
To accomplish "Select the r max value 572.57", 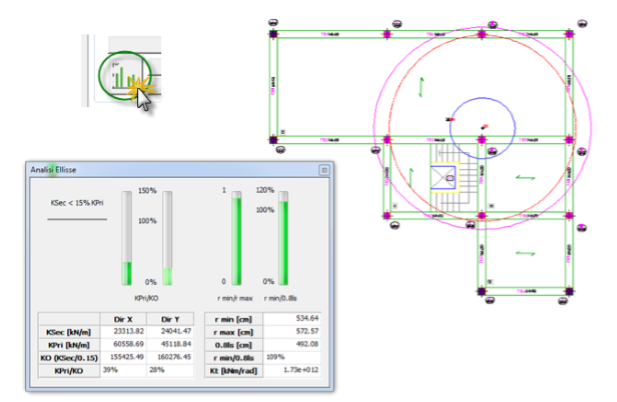I will click(x=307, y=331).
